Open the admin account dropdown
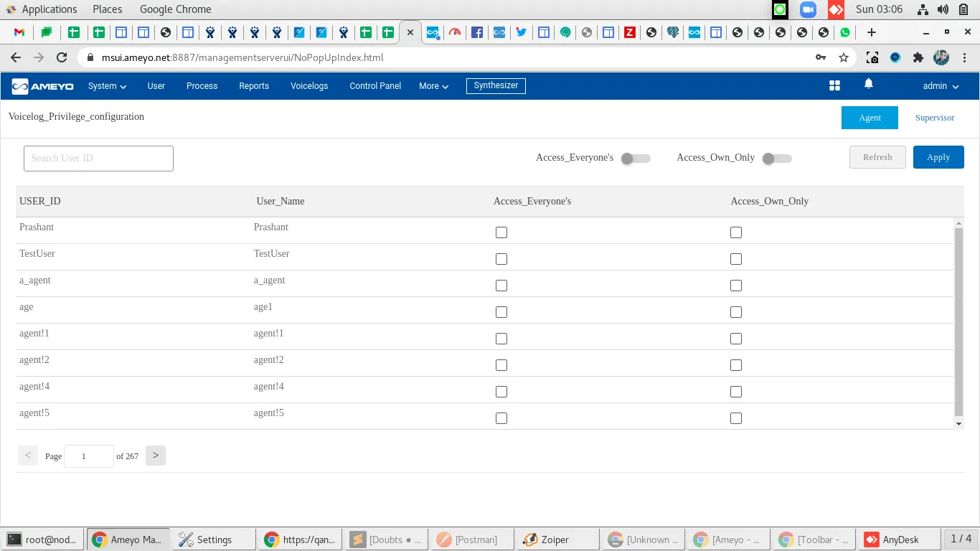The height and width of the screenshot is (551, 980). pyautogui.click(x=941, y=86)
